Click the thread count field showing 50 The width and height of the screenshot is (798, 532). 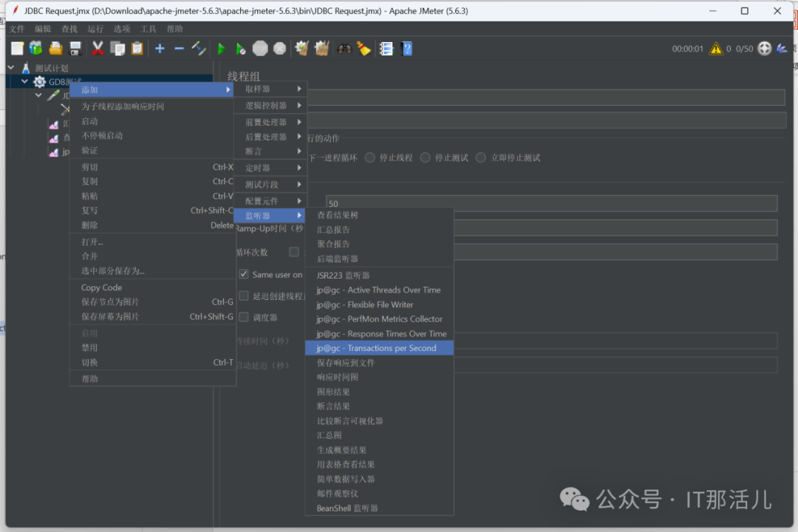(x=551, y=204)
